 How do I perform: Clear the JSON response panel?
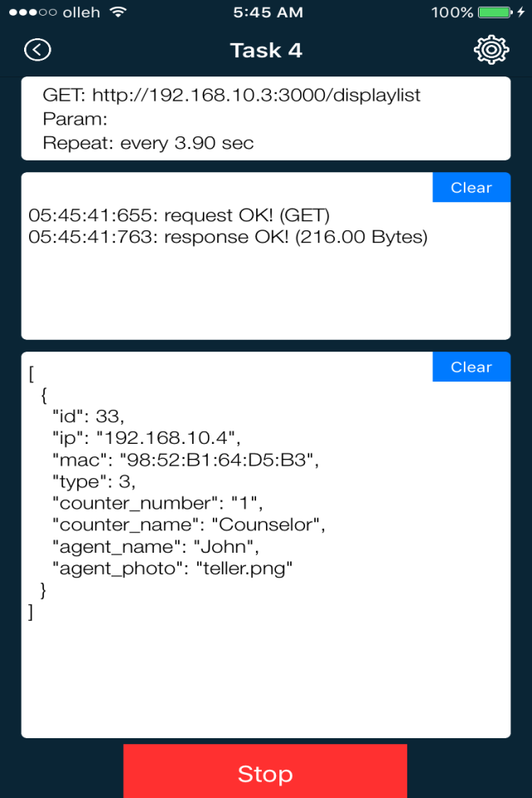click(471, 367)
